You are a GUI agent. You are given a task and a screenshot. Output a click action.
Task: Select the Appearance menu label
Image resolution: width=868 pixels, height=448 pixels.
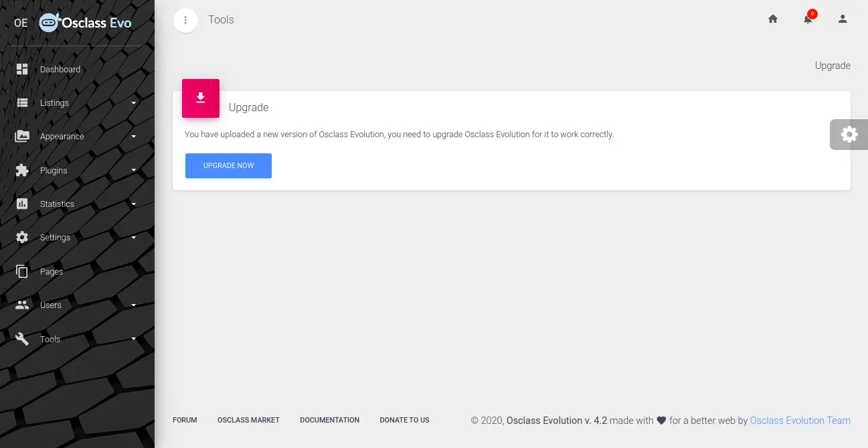pos(62,137)
